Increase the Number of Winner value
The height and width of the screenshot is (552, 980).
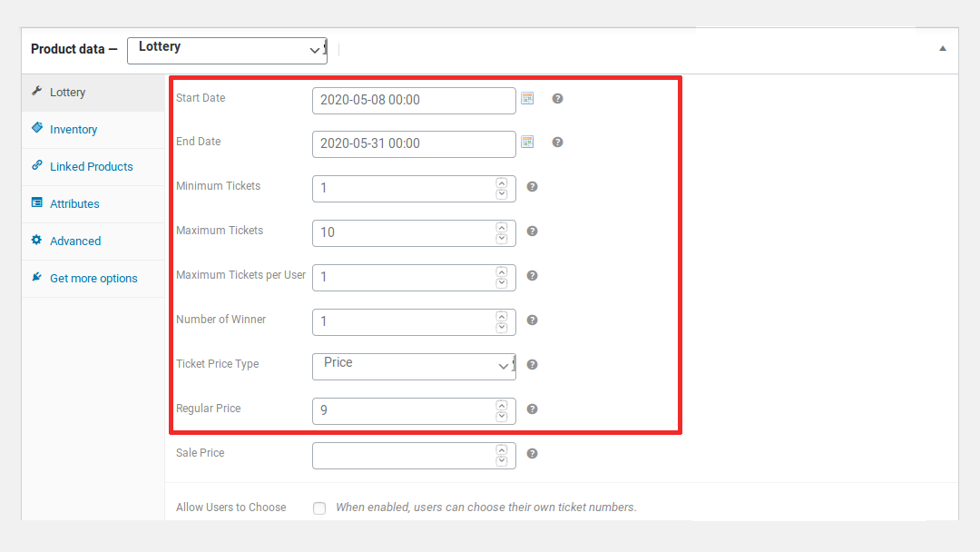pyautogui.click(x=501, y=316)
